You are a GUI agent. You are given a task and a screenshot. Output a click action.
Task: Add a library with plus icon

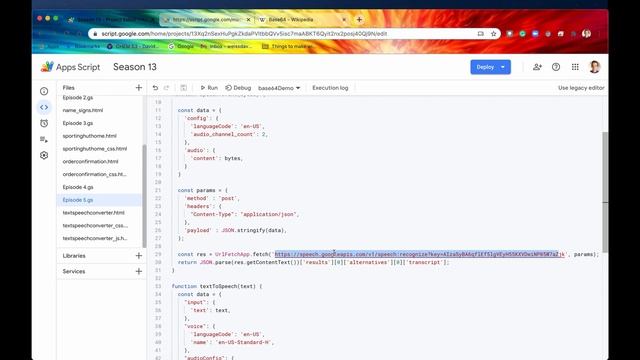pos(139,256)
